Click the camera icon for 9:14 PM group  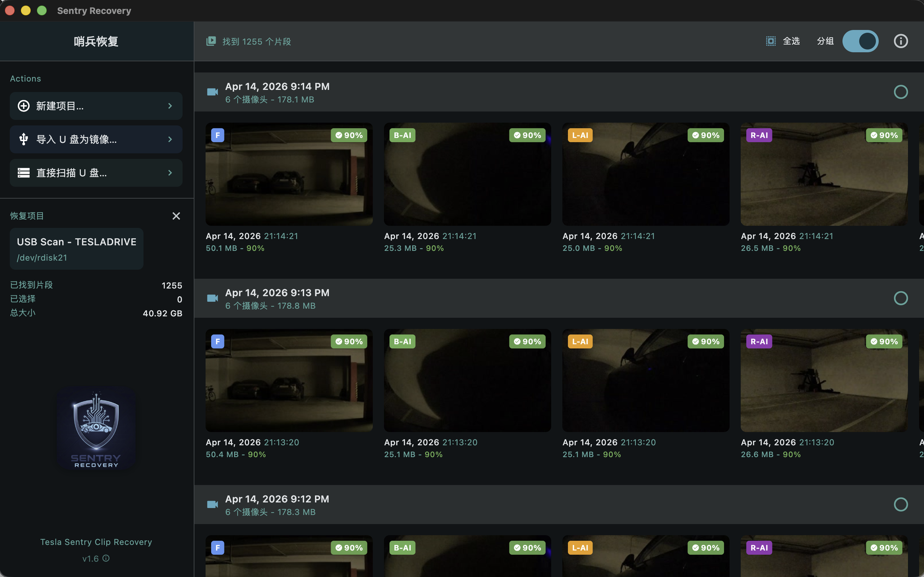point(212,92)
